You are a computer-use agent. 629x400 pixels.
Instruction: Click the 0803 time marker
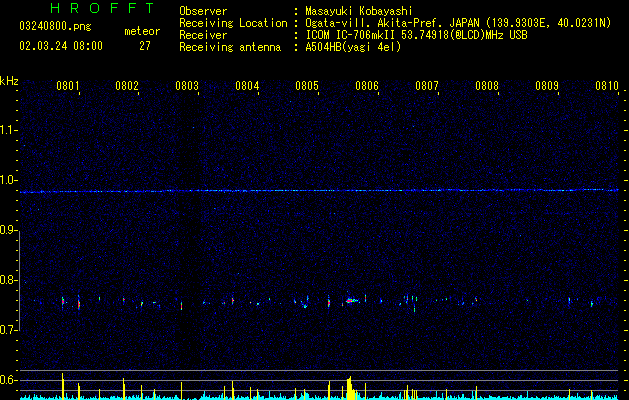pos(187,86)
